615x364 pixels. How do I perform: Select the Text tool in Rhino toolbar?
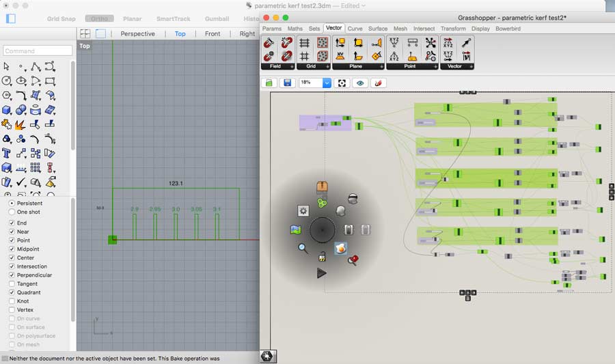pos(7,153)
